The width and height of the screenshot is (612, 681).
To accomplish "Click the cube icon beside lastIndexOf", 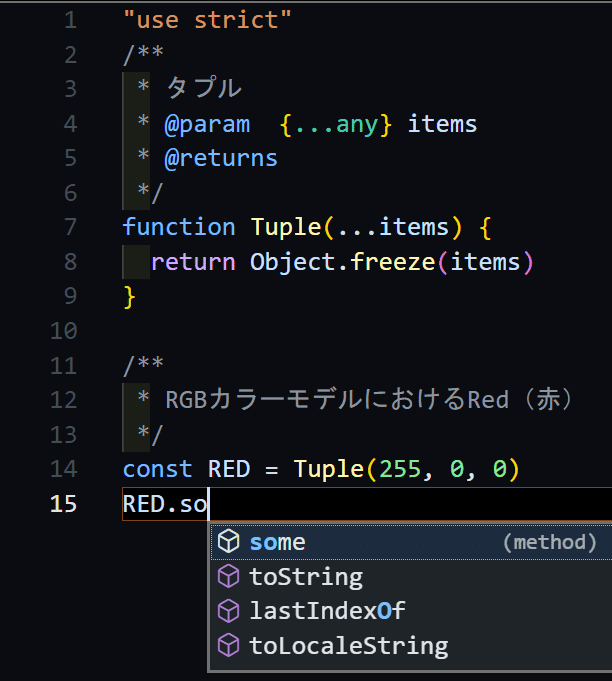I will [229, 611].
